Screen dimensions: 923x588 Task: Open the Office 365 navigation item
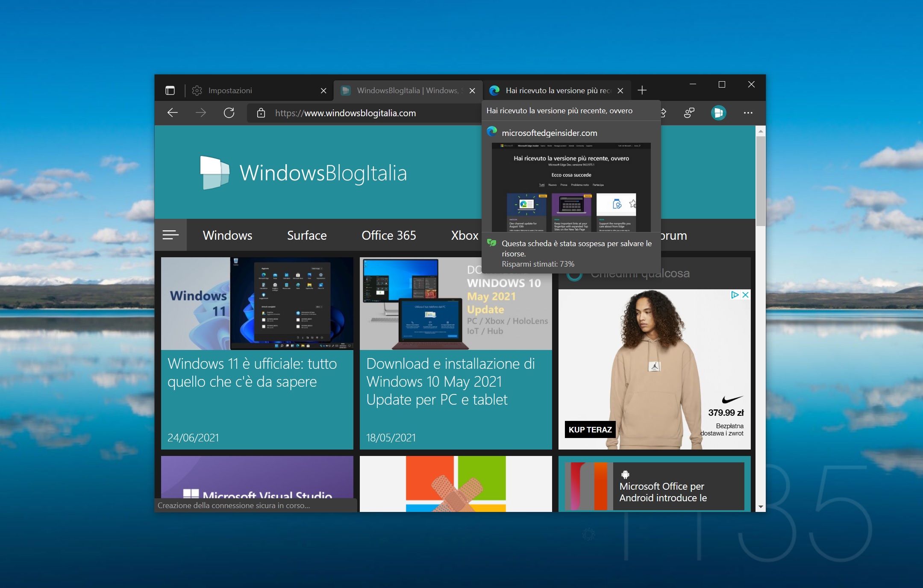(389, 235)
